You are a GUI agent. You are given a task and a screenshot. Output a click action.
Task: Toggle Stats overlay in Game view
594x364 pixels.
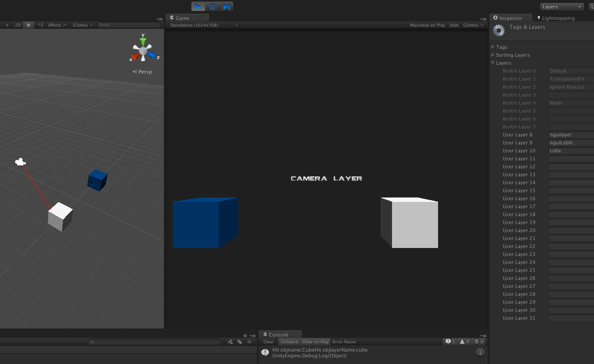pyautogui.click(x=454, y=25)
